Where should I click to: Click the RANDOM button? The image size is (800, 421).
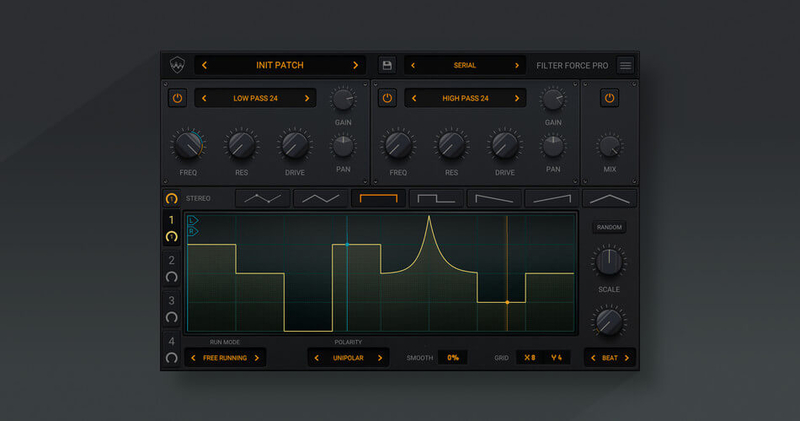(x=609, y=227)
